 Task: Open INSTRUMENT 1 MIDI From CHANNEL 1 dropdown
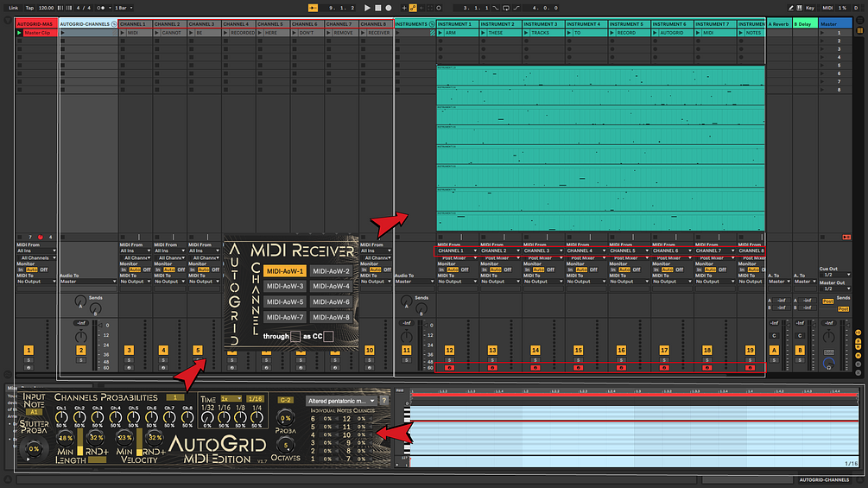tap(457, 250)
